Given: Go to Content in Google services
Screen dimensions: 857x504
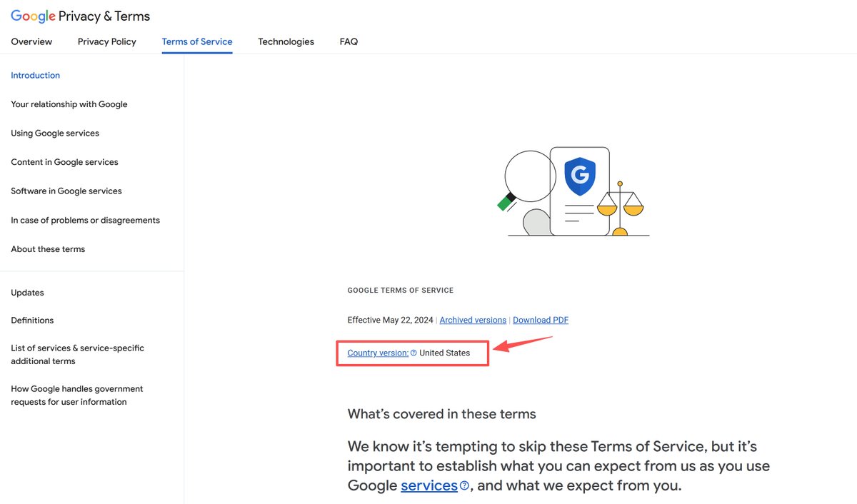Looking at the screenshot, I should coord(64,162).
